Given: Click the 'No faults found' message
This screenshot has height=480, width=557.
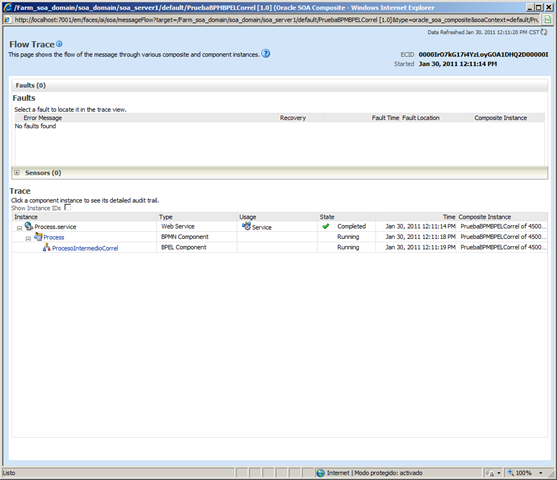Looking at the screenshot, I should pyautogui.click(x=35, y=126).
